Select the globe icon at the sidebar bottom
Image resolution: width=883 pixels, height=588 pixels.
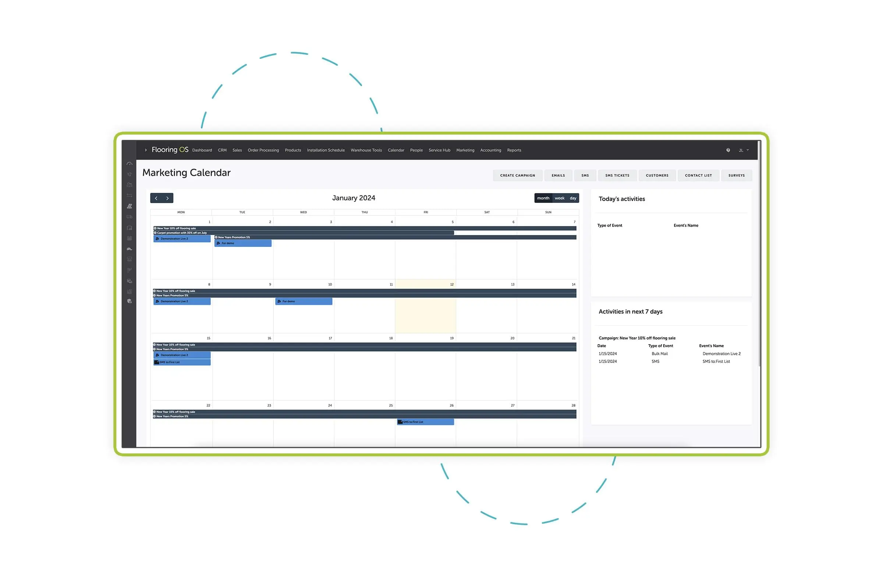pyautogui.click(x=130, y=302)
